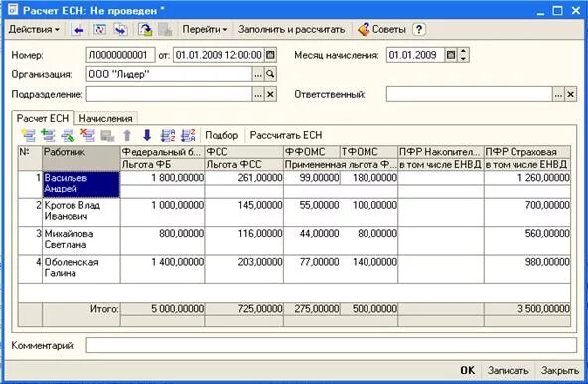Click the Ответственный input field
Viewport: 588px width, 384px height.
click(x=469, y=94)
